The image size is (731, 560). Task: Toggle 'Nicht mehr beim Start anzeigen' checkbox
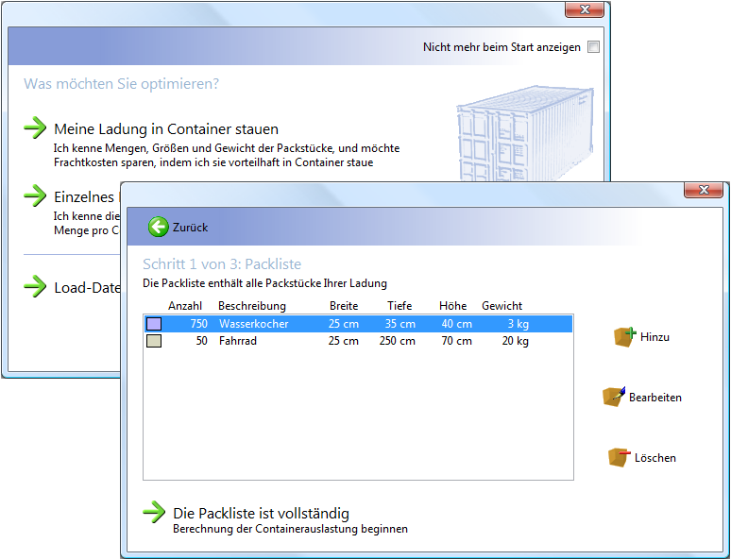pyautogui.click(x=593, y=47)
